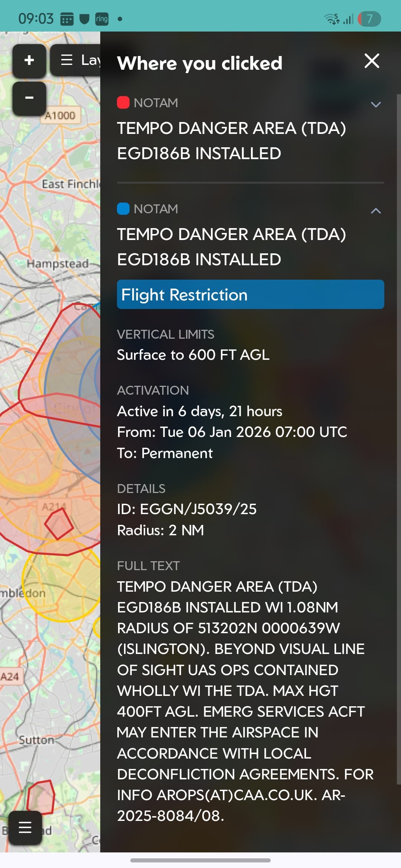Viewport: 401px width, 868px height.
Task: Click the red NOTAM color marker
Action: (x=123, y=102)
